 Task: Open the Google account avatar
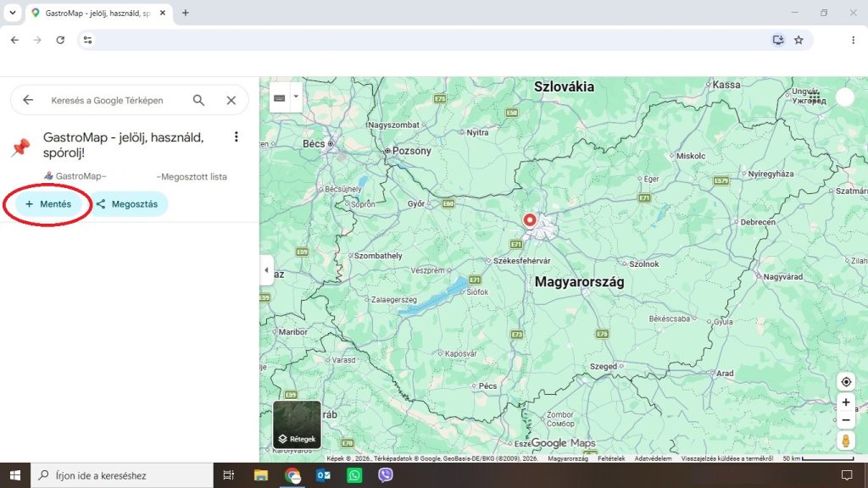[845, 97]
